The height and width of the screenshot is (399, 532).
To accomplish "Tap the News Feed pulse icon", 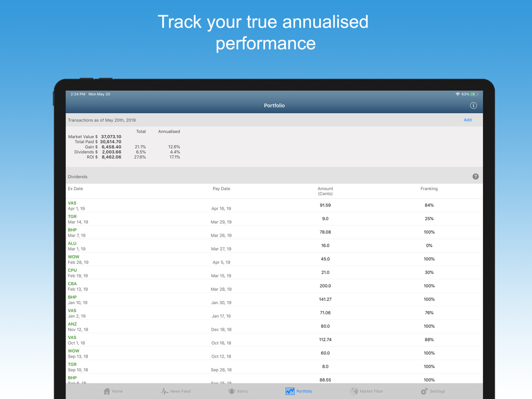I will pyautogui.click(x=164, y=391).
